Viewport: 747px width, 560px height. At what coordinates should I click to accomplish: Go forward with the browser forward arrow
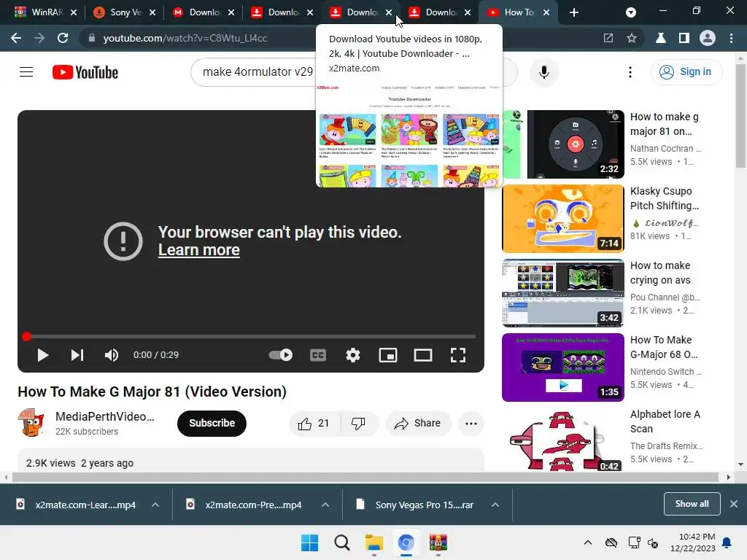(x=39, y=38)
